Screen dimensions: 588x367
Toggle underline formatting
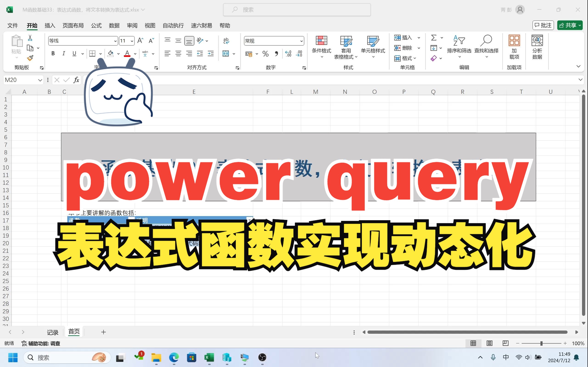pos(74,54)
